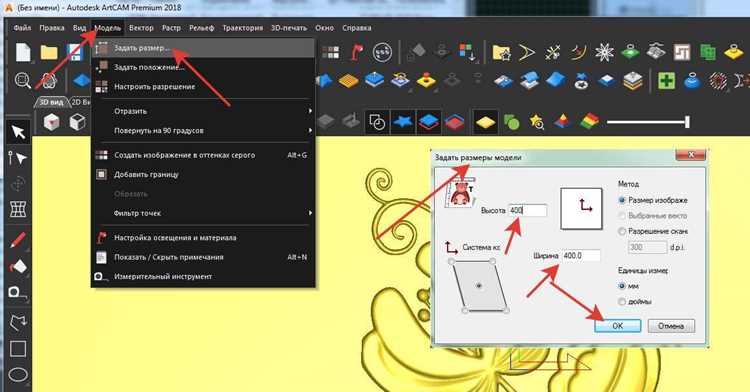Choose Задать положение... menu entry

coord(204,67)
